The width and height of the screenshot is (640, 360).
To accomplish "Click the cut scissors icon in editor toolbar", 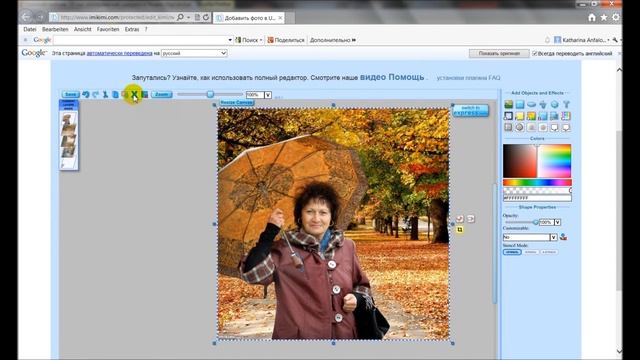I will [x=105, y=94].
